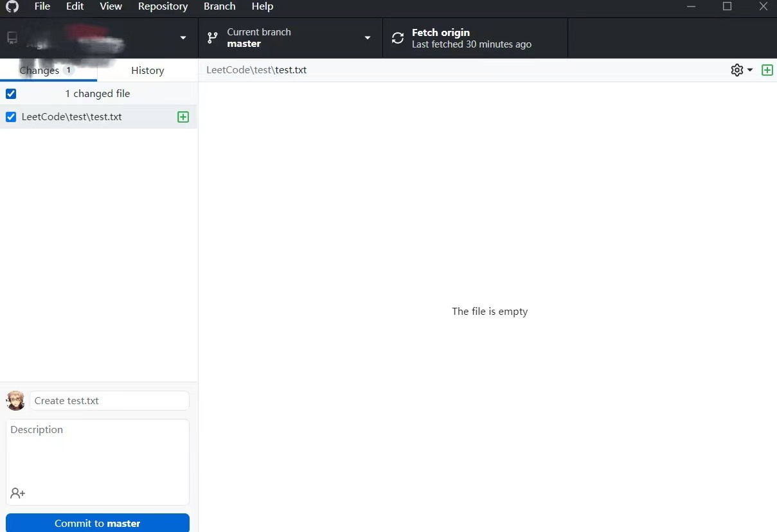Image resolution: width=777 pixels, height=532 pixels.
Task: Click the repository book icon in the header
Action: click(12, 37)
